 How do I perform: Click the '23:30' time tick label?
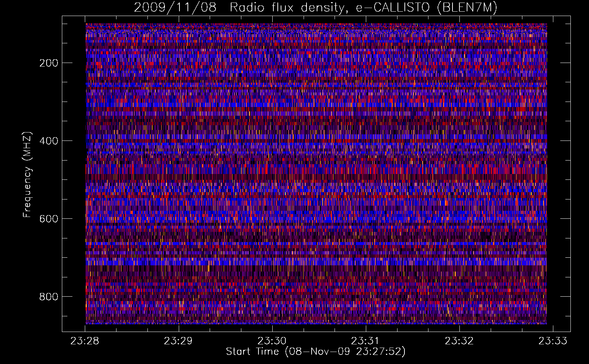272,341
